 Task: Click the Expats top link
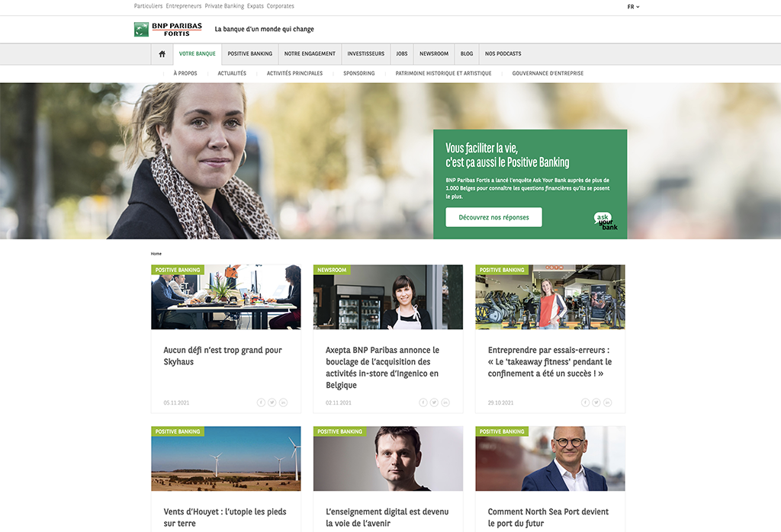click(256, 6)
